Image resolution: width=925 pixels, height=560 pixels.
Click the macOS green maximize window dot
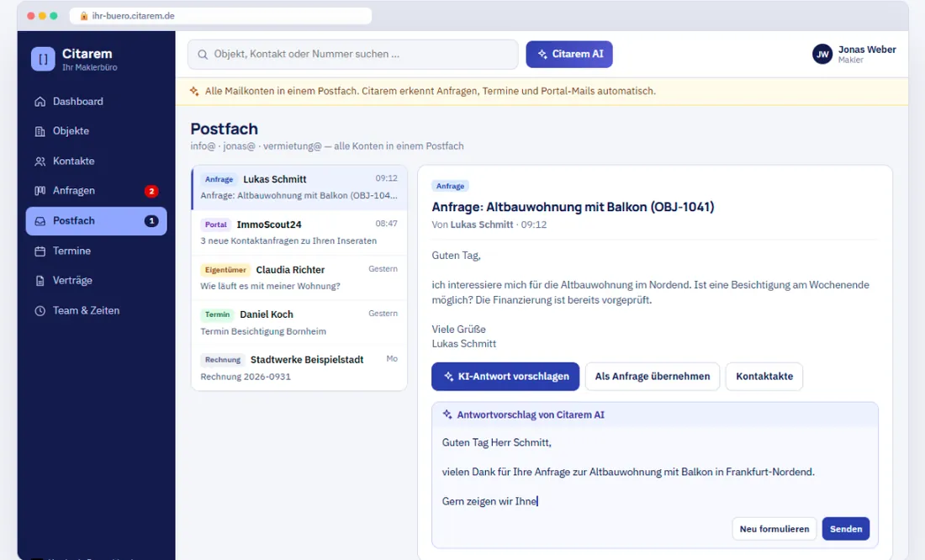coord(54,16)
